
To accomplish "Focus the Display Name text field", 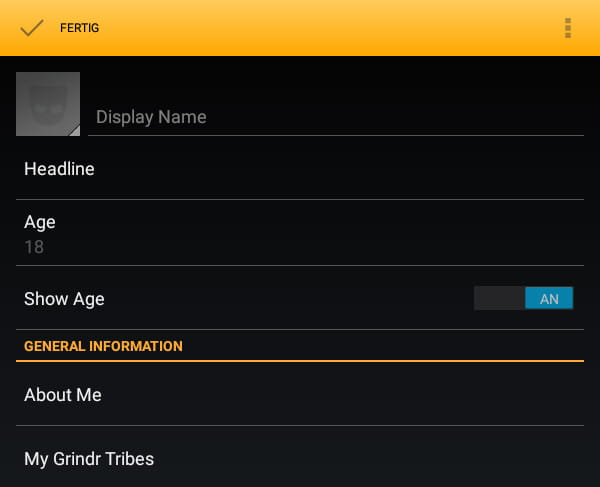I will [336, 117].
